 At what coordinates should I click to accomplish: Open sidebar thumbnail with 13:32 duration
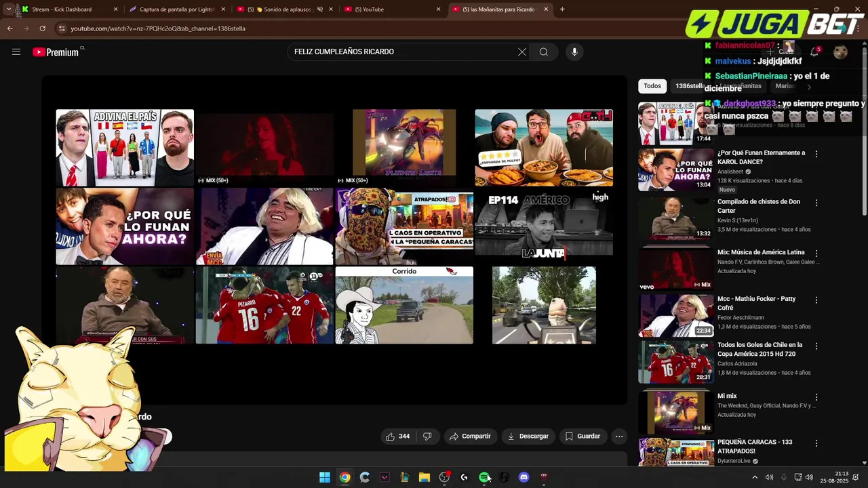[675, 218]
